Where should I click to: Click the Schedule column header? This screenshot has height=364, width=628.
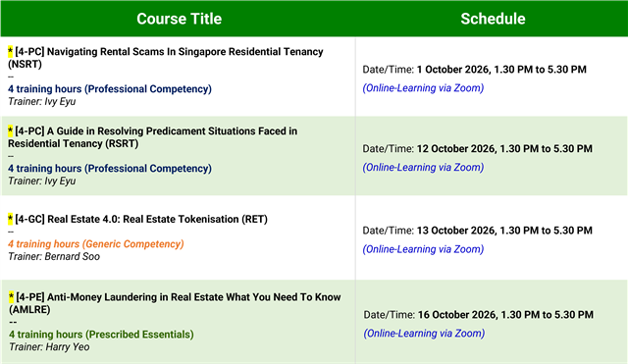[493, 19]
